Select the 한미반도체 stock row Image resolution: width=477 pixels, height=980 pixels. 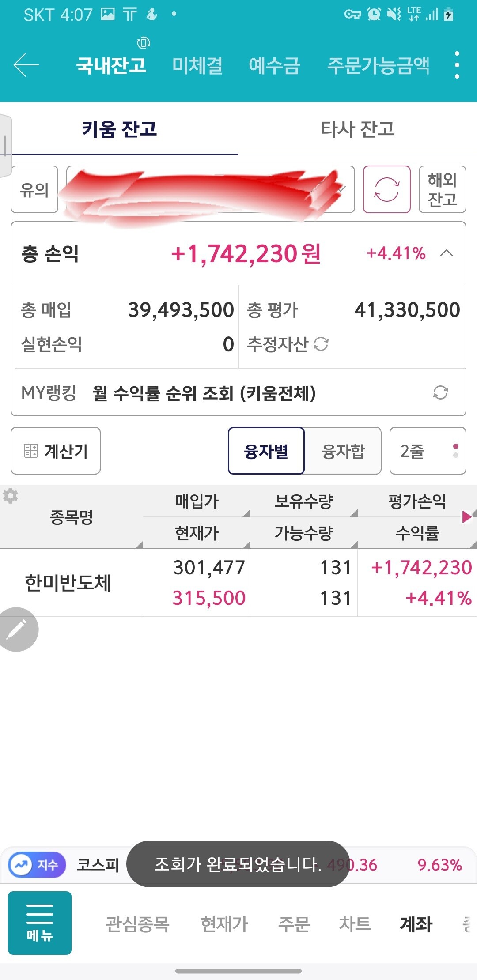tap(68, 583)
